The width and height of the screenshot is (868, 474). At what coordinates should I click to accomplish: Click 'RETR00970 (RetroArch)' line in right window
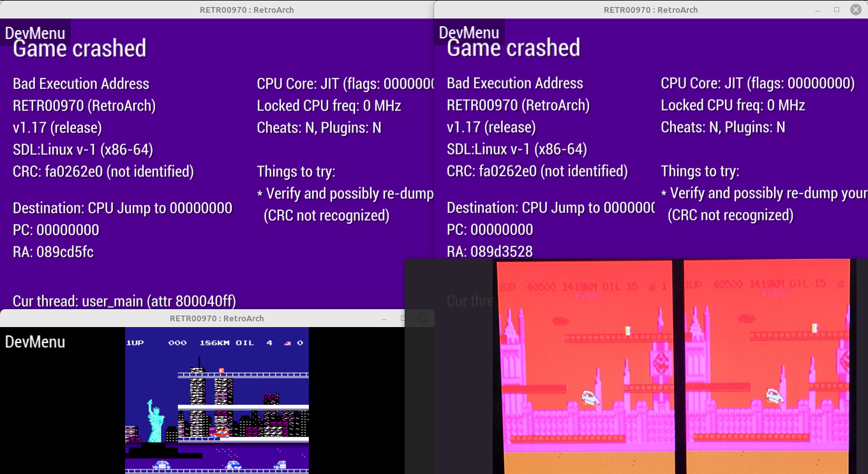coord(518,105)
